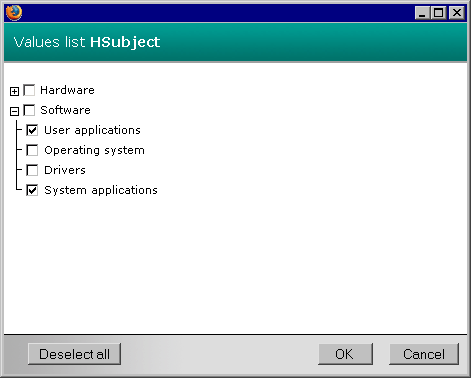The image size is (471, 378).
Task: Click the Cancel button
Action: pos(424,354)
